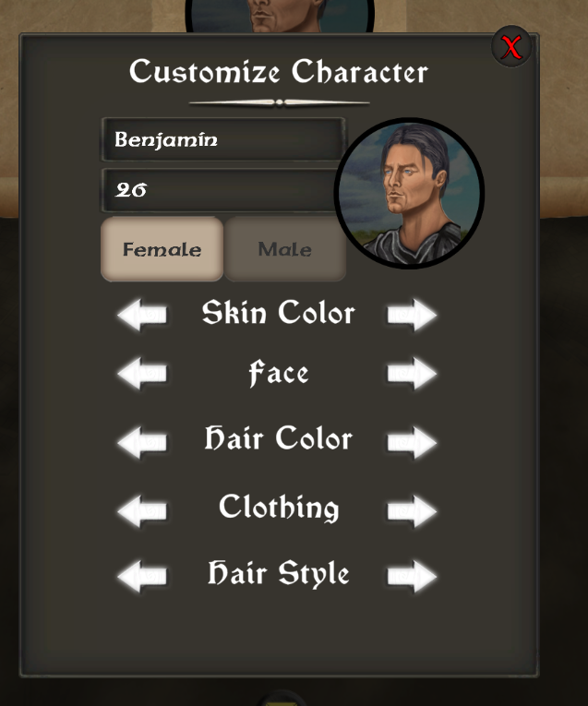
Task: Switch to previous Hair Style arrow
Action: tap(142, 576)
